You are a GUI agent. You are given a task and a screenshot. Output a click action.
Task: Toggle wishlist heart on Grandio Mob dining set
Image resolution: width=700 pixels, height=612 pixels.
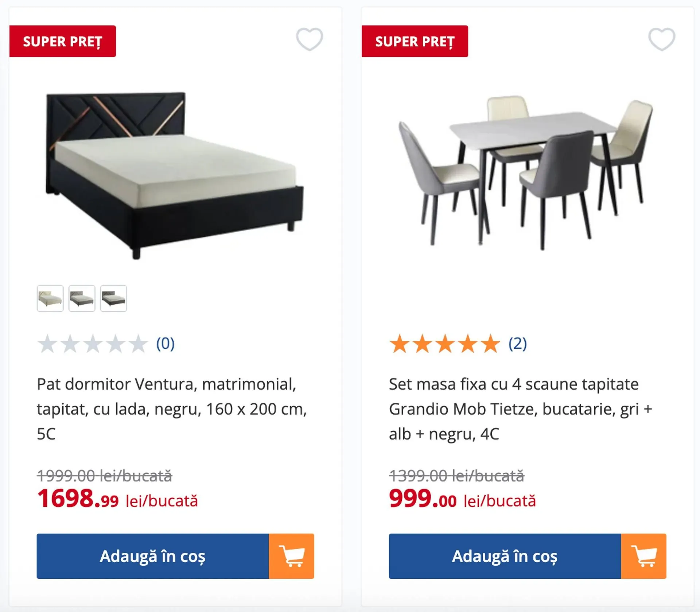click(661, 39)
